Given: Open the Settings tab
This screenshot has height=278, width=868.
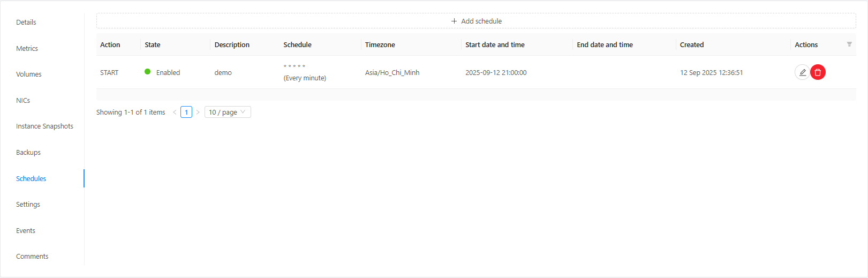Looking at the screenshot, I should point(28,205).
